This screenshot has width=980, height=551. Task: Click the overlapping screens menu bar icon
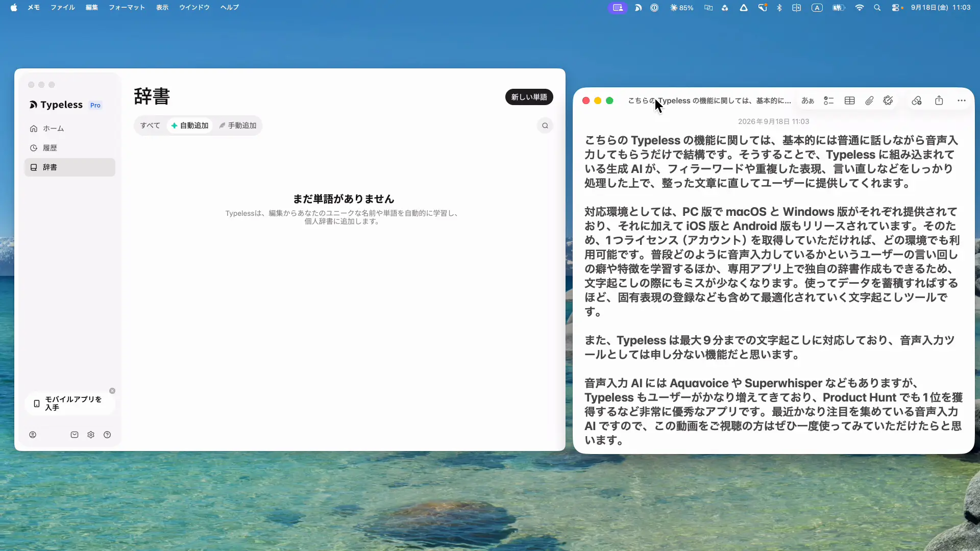click(x=708, y=8)
